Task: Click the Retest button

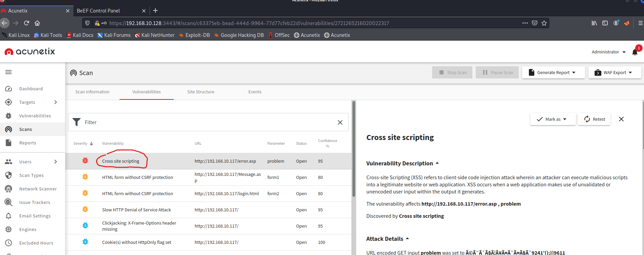Action: click(x=594, y=119)
